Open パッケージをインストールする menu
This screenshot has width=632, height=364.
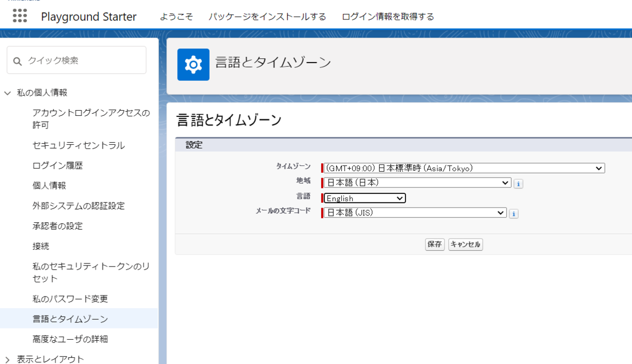tap(266, 16)
